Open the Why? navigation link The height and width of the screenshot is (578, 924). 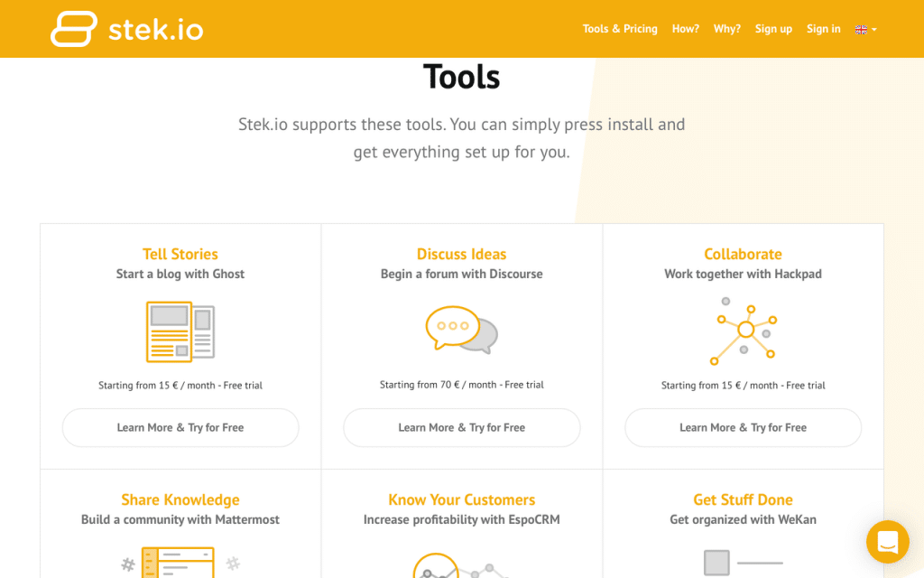pyautogui.click(x=726, y=29)
